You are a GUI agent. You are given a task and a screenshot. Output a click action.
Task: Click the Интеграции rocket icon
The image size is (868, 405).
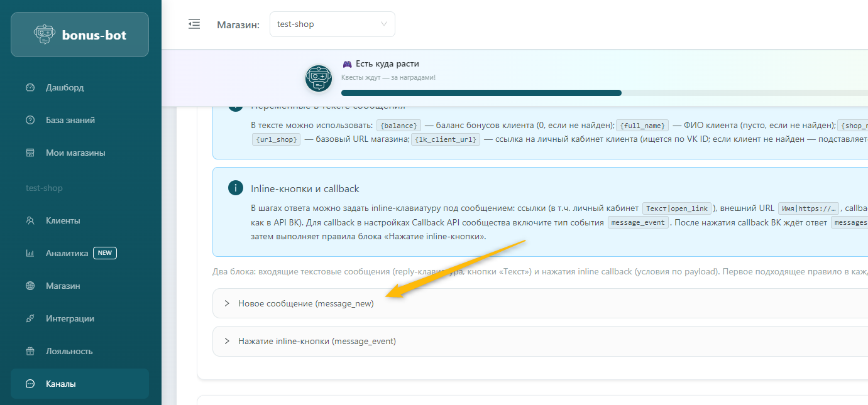click(x=30, y=318)
